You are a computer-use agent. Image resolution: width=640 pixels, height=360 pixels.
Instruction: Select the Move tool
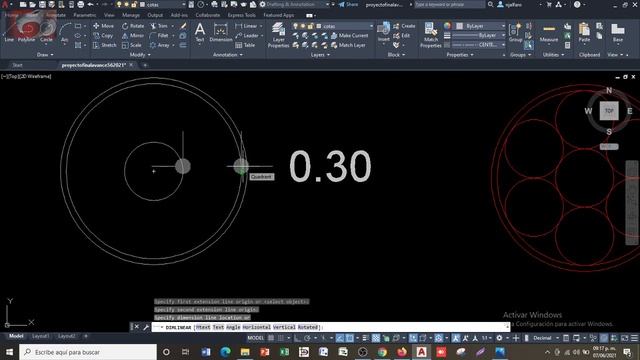(x=103, y=26)
